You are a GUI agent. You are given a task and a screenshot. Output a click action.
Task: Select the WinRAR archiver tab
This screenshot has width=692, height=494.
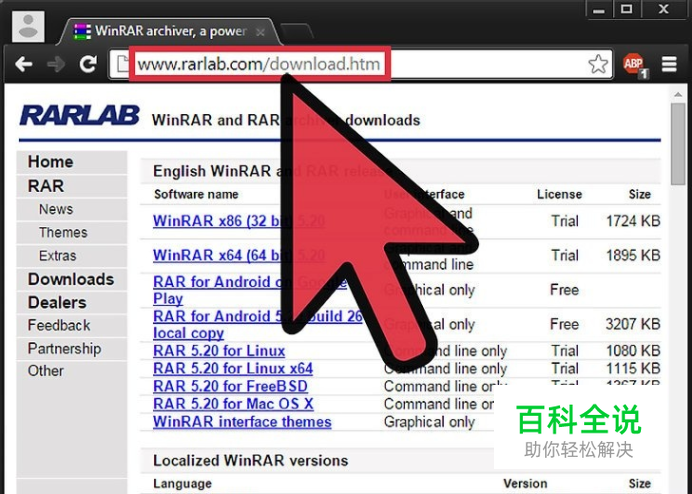(x=169, y=31)
